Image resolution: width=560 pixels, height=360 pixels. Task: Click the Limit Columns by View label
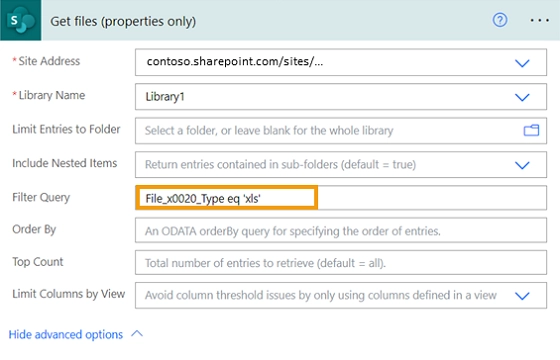click(x=69, y=294)
